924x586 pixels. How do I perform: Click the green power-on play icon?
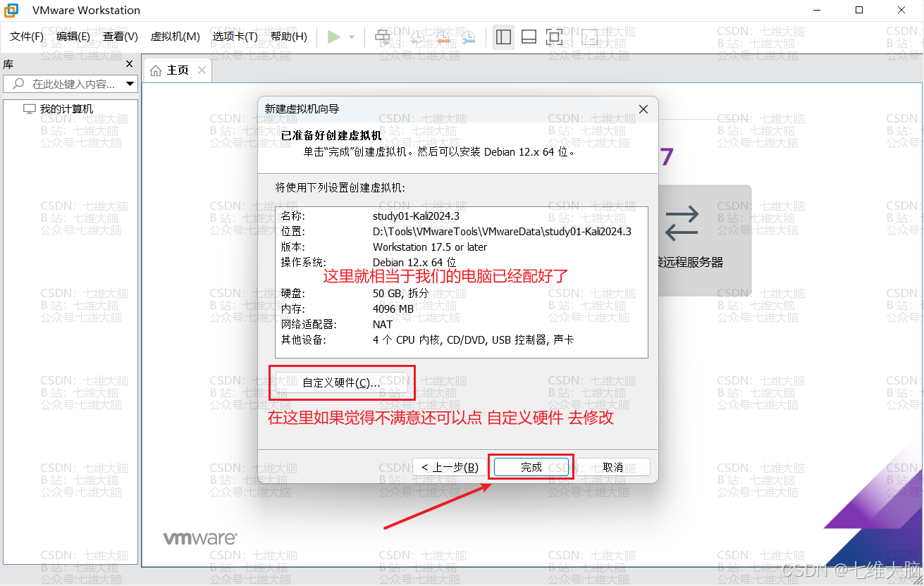coord(334,37)
